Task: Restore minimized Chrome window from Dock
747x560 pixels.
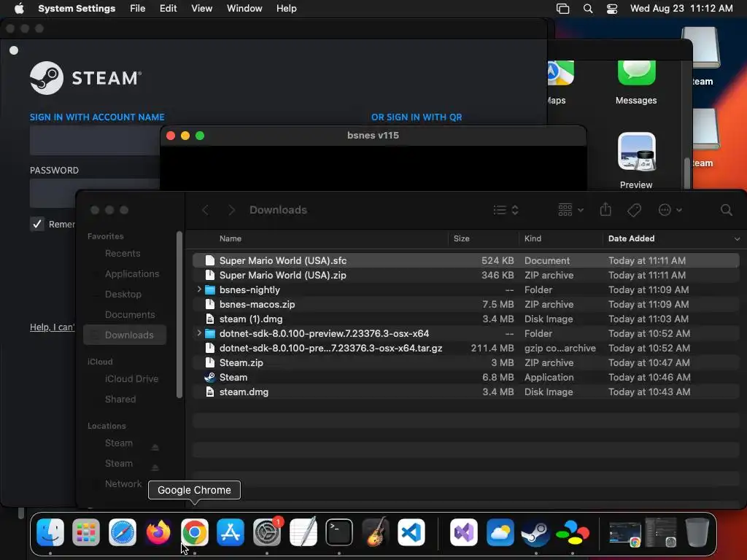Action: (624, 533)
